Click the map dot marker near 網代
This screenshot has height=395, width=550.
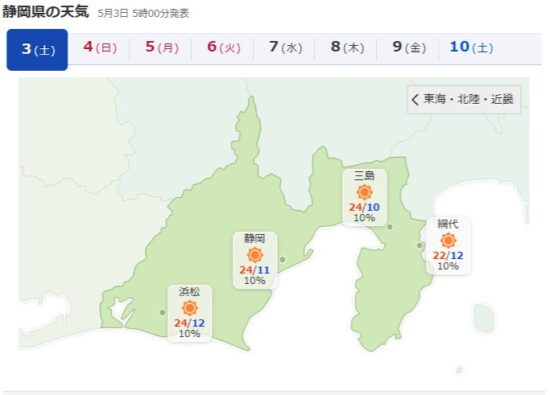pyautogui.click(x=420, y=246)
